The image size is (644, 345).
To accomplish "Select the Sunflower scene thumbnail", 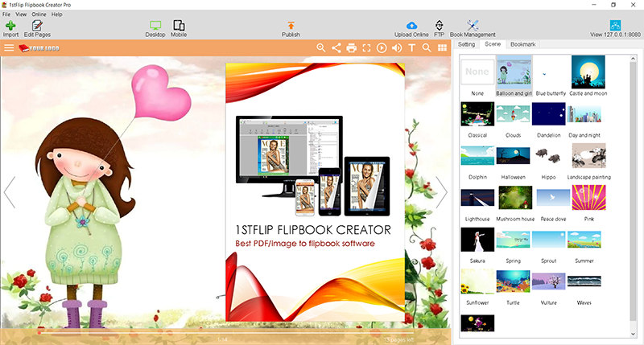I will tap(477, 281).
